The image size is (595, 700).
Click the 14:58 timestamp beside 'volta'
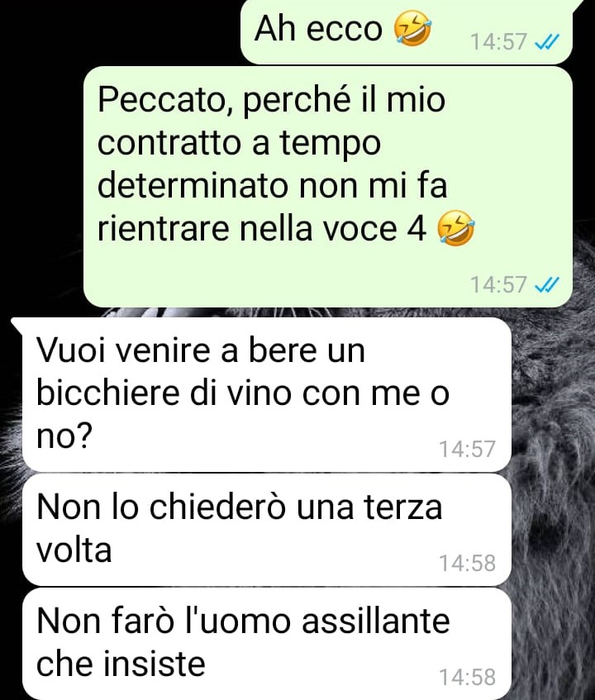tap(468, 563)
